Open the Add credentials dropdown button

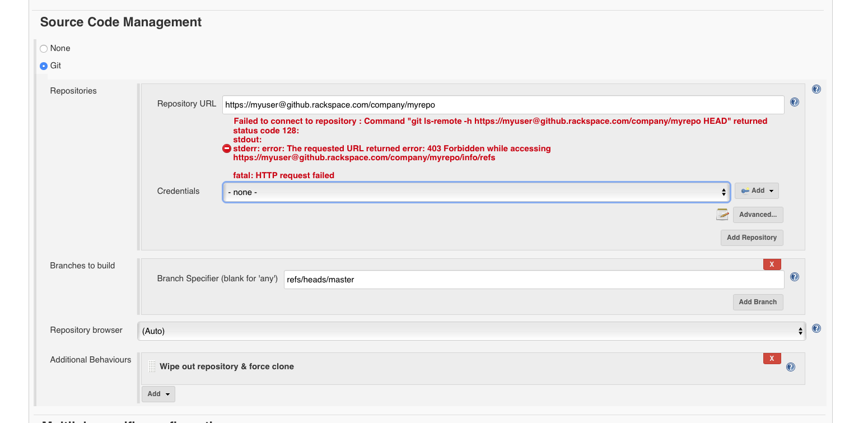click(x=757, y=191)
